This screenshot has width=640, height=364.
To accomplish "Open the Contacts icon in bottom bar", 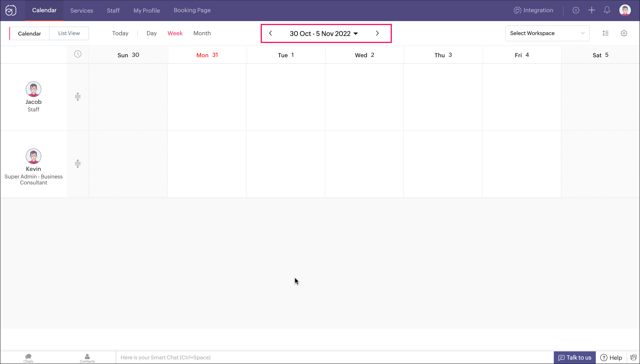I will click(x=87, y=358).
